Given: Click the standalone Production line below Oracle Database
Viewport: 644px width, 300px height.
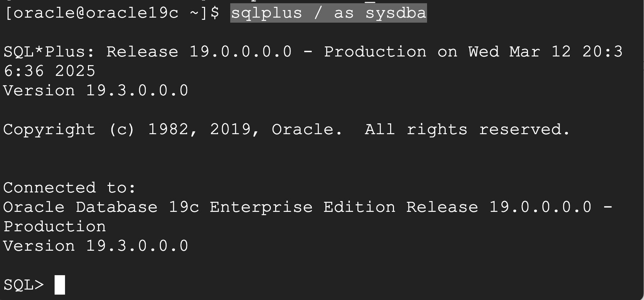Looking at the screenshot, I should 55,227.
